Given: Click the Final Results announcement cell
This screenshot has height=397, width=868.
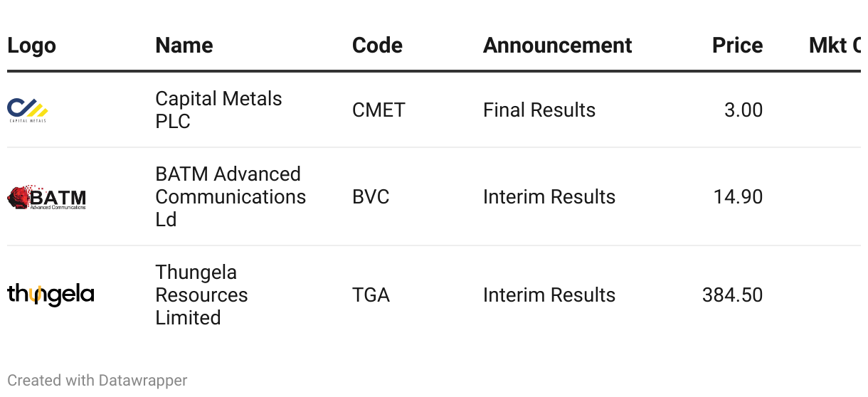Looking at the screenshot, I should pyautogui.click(x=539, y=110).
